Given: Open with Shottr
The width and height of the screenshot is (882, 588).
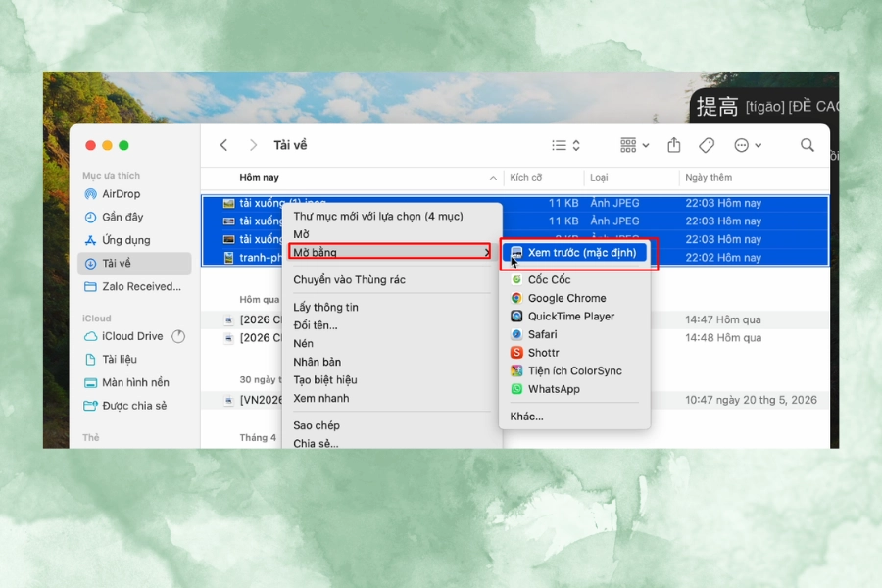Looking at the screenshot, I should (575, 353).
